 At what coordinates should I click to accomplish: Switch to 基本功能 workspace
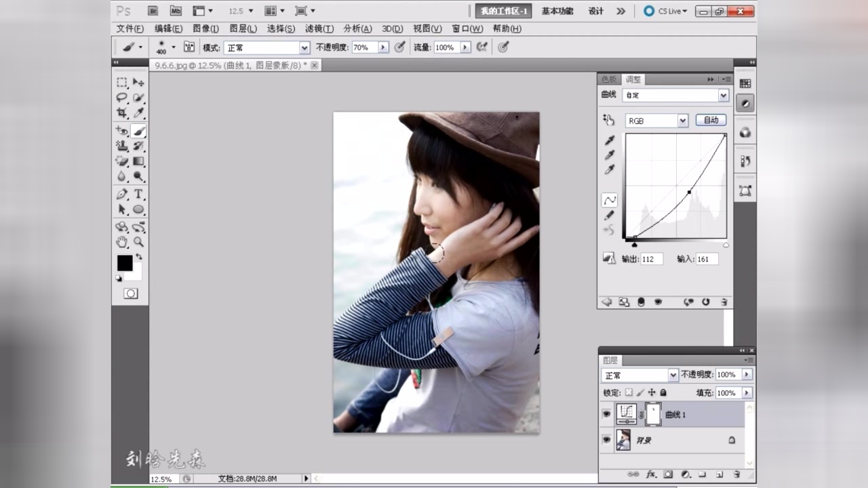click(x=557, y=11)
